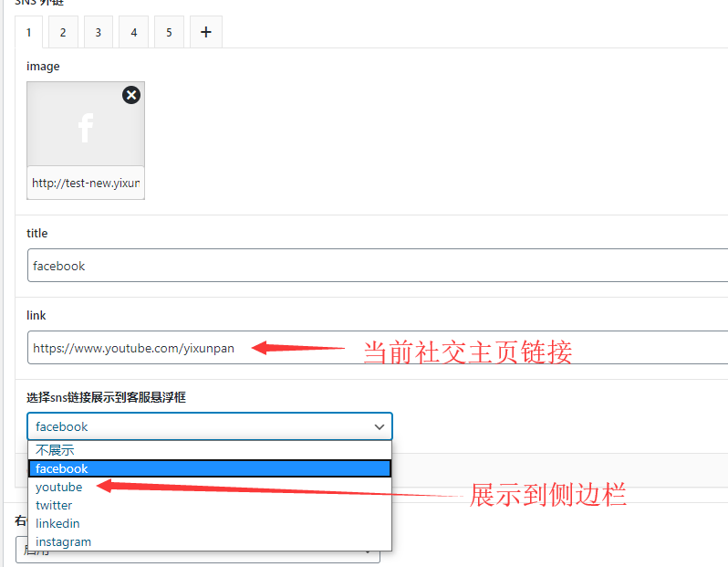Click the title field containing facebook

[378, 266]
